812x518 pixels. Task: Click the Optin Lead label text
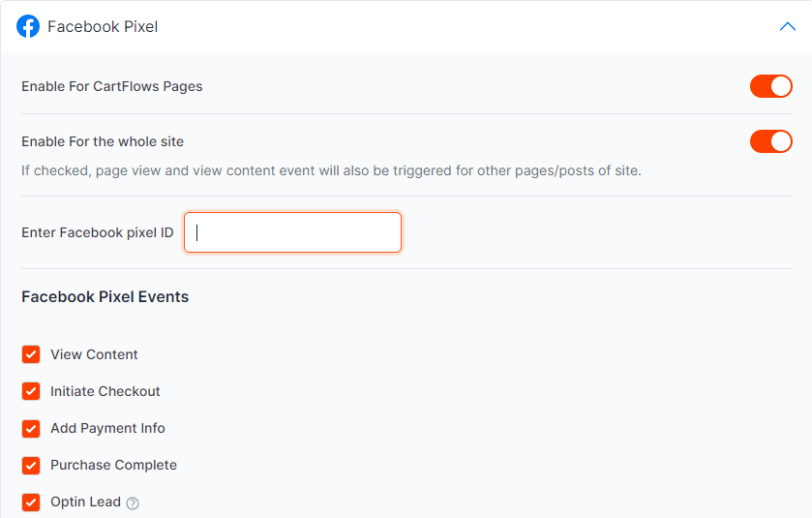pos(85,502)
